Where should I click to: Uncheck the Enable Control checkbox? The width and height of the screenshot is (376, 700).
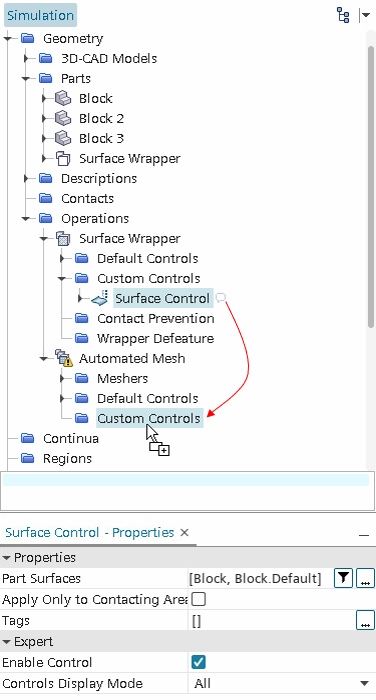198,662
